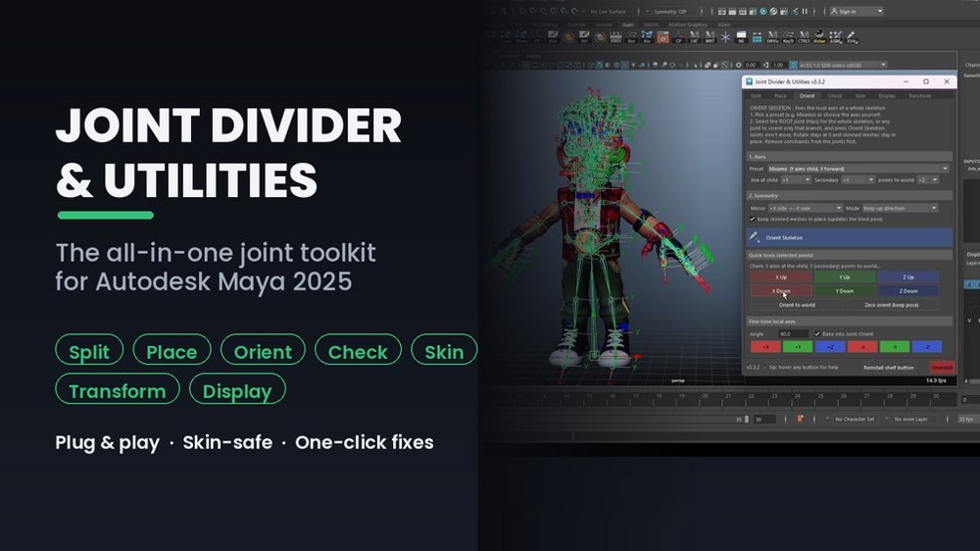
Task: Click the Z Down button
Action: 908,291
